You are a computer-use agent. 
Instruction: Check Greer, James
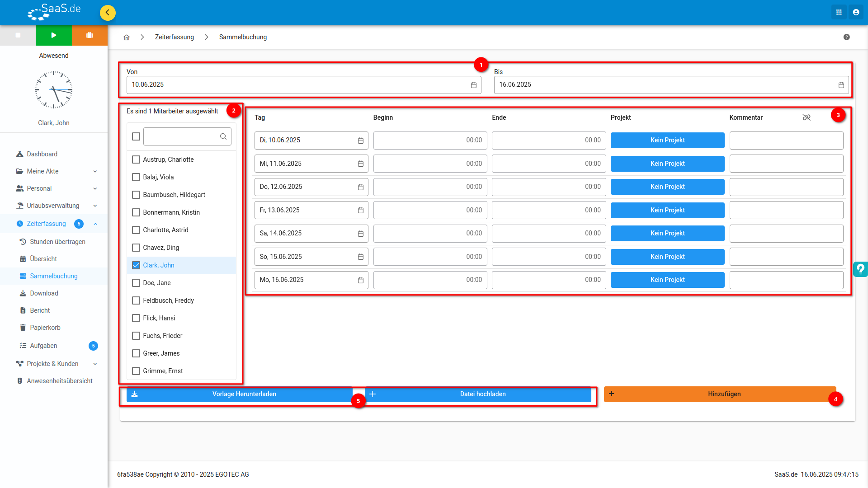click(136, 353)
